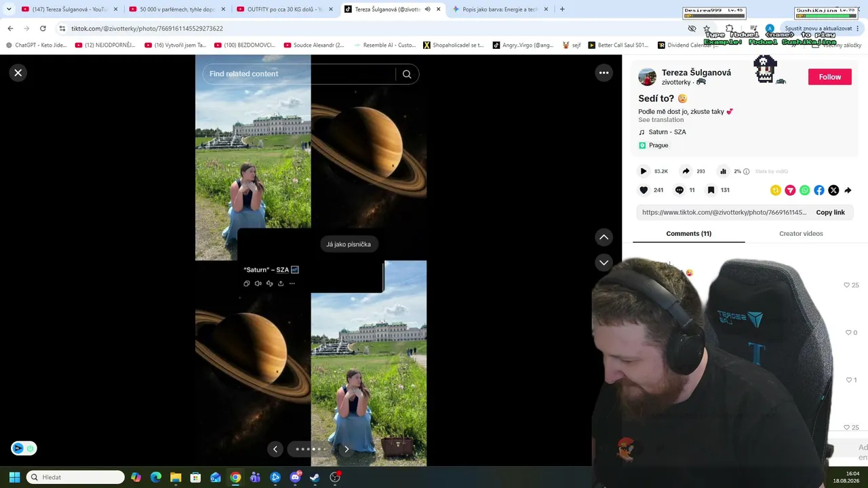Image resolution: width=868 pixels, height=488 pixels.
Task: Go back in browser history
Action: pyautogui.click(x=10, y=28)
